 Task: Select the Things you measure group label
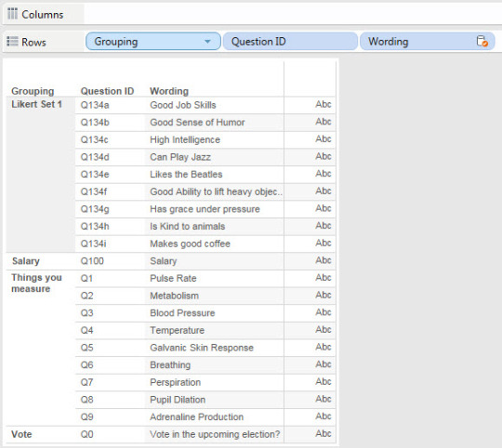36,283
